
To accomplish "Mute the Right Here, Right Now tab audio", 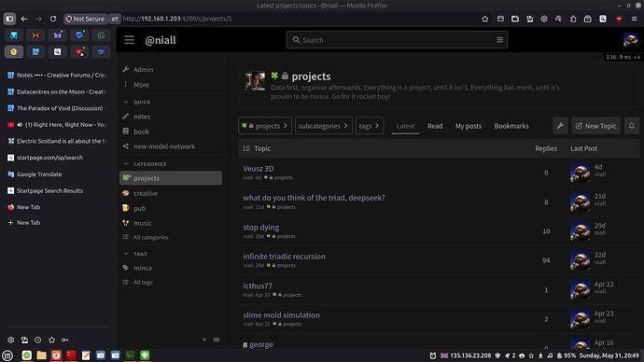I will tap(20, 125).
